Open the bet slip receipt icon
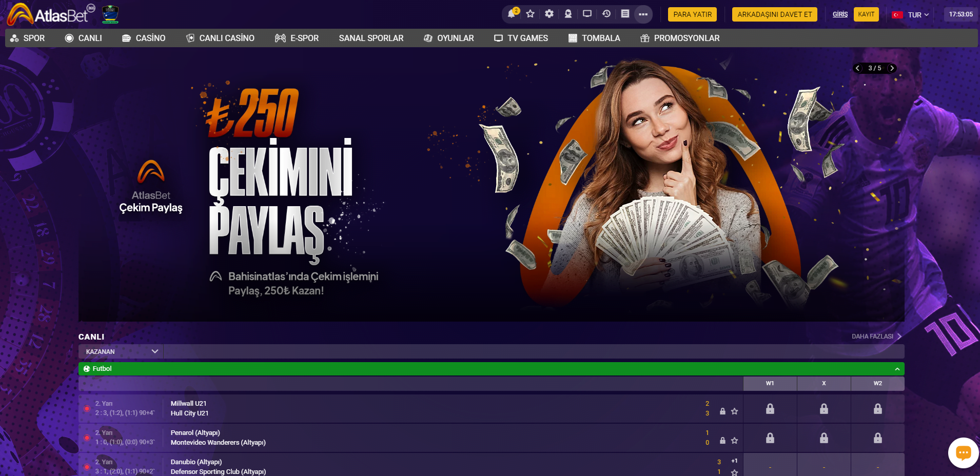This screenshot has height=476, width=980. click(625, 14)
